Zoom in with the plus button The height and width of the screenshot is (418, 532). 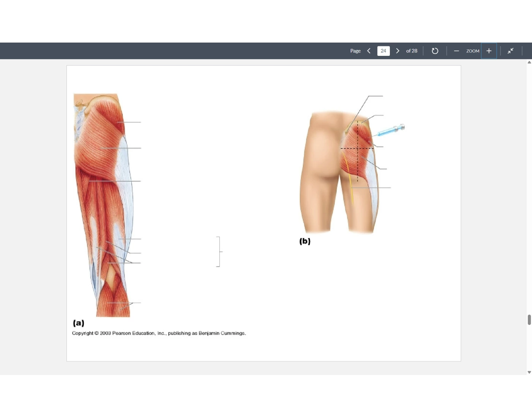(x=489, y=51)
